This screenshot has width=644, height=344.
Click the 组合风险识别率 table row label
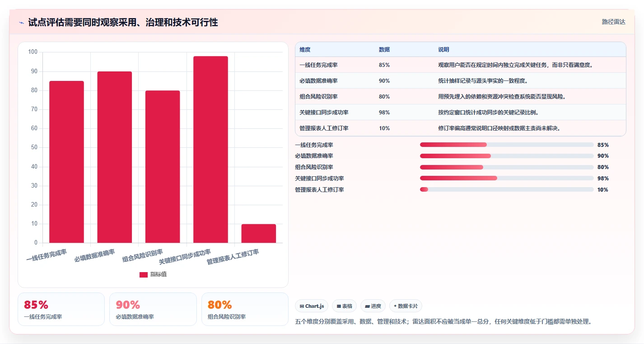[x=318, y=97]
